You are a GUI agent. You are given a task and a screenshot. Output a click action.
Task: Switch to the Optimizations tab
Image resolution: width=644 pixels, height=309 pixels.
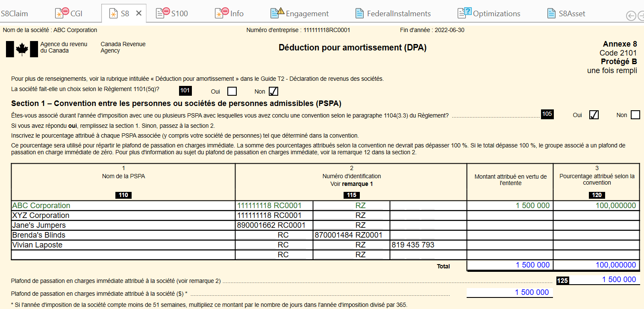(x=489, y=13)
